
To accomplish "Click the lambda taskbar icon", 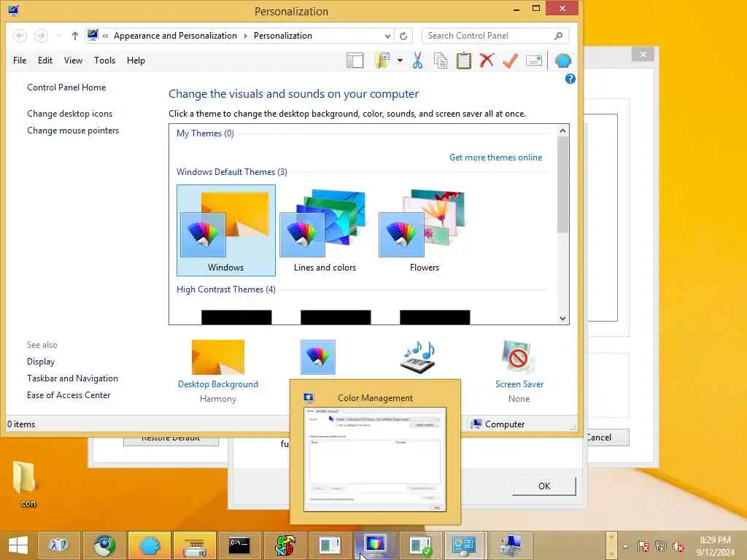I will coord(58,545).
